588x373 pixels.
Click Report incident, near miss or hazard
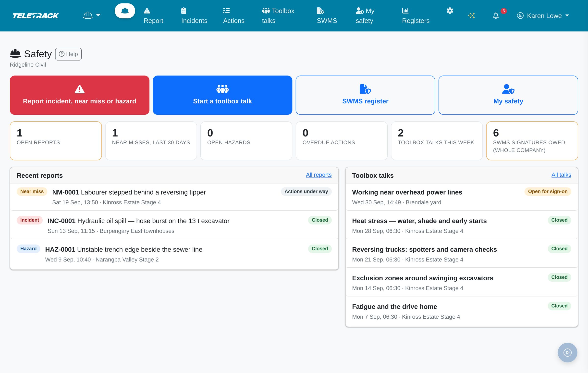[x=80, y=95]
